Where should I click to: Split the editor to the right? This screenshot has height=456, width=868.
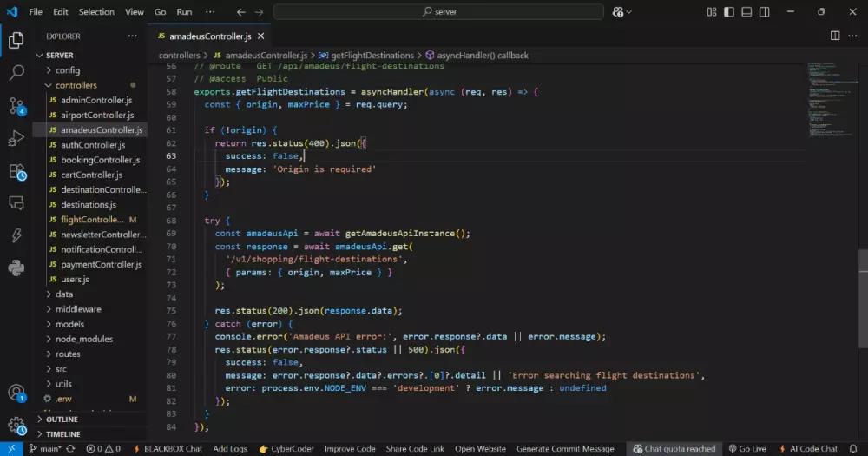point(835,36)
